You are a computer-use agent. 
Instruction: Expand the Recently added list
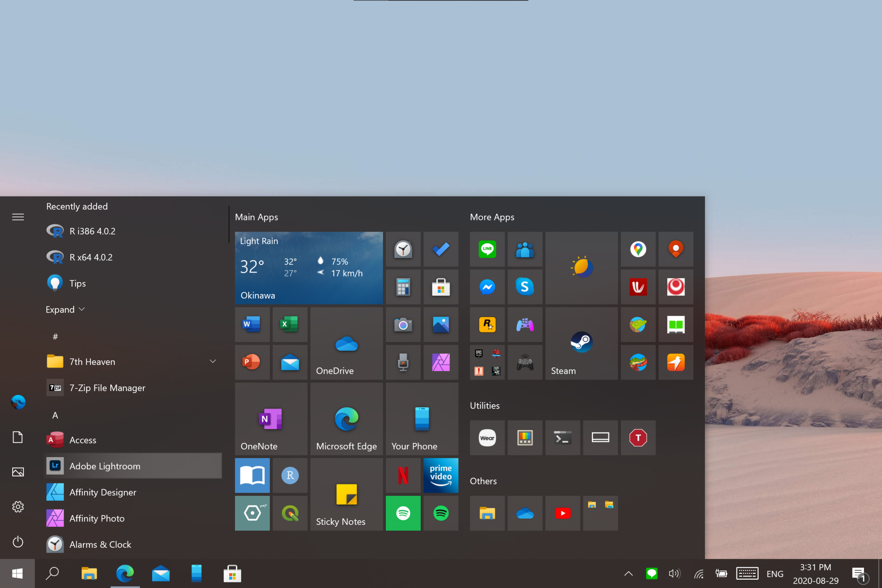click(x=65, y=309)
